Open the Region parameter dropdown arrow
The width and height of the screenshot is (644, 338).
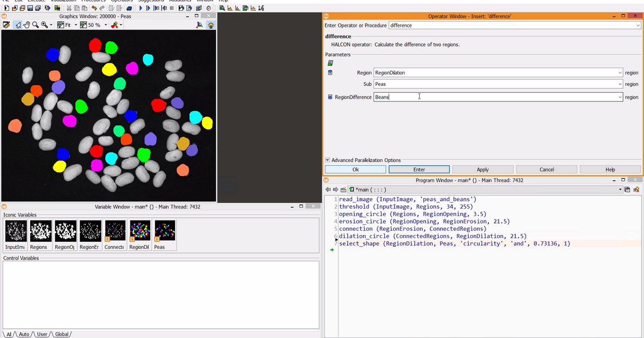[620, 72]
